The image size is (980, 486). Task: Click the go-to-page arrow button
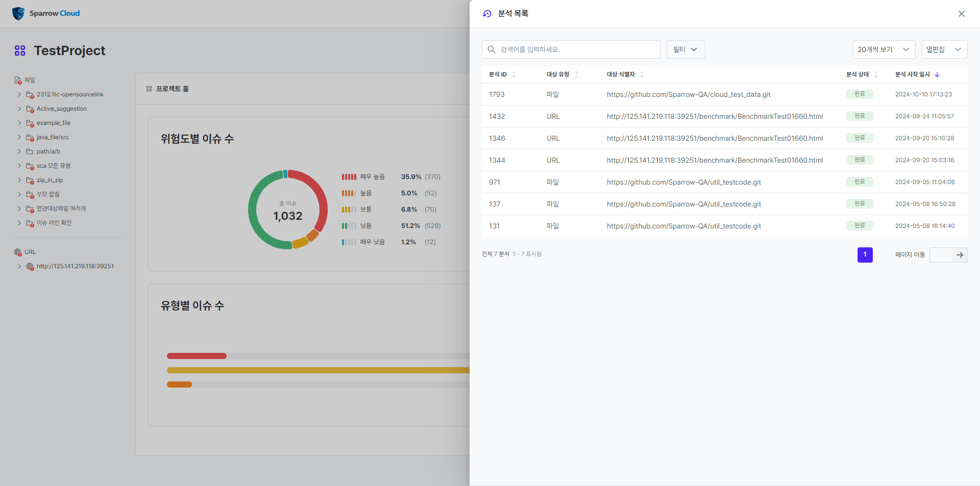tap(960, 255)
